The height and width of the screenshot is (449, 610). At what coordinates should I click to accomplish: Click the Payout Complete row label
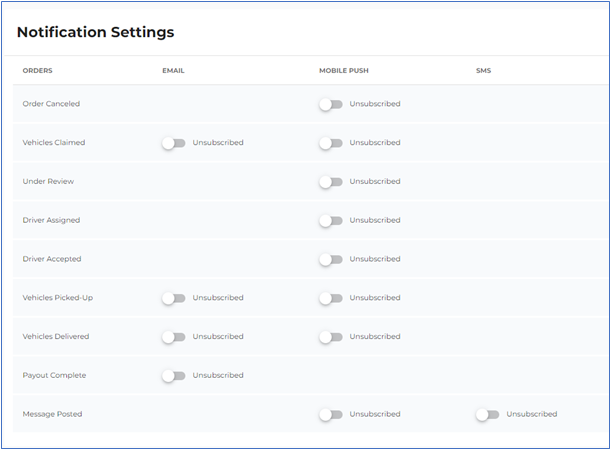pyautogui.click(x=54, y=375)
